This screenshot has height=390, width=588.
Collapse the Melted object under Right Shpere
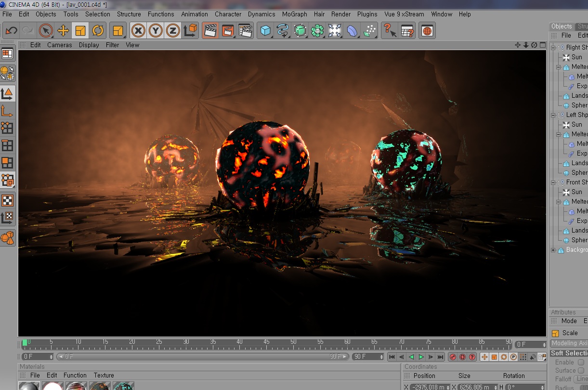coord(559,67)
